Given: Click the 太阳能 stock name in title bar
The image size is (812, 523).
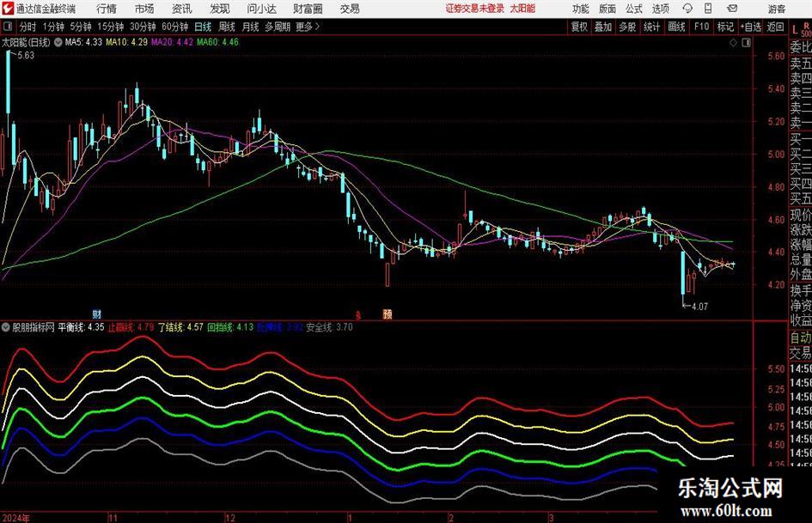Looking at the screenshot, I should (522, 9).
